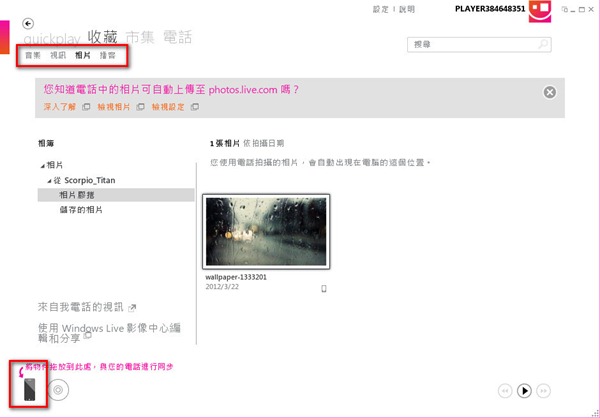Click the 1 張相片 count label
This screenshot has width=600, height=418.
[x=225, y=144]
